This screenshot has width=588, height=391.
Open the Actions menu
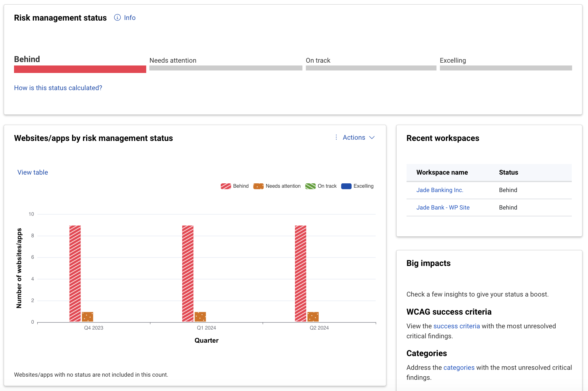(x=355, y=138)
